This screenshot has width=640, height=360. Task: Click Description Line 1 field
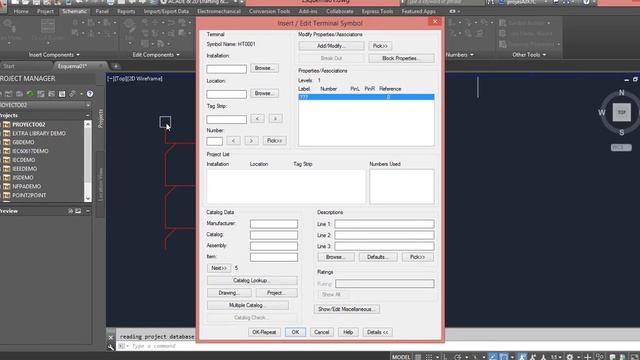384,224
